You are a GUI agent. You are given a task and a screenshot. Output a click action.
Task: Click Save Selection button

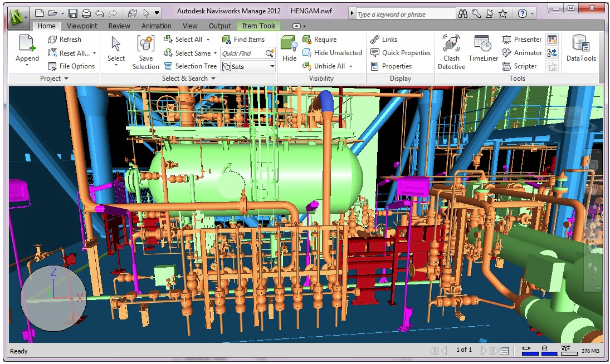pyautogui.click(x=145, y=52)
